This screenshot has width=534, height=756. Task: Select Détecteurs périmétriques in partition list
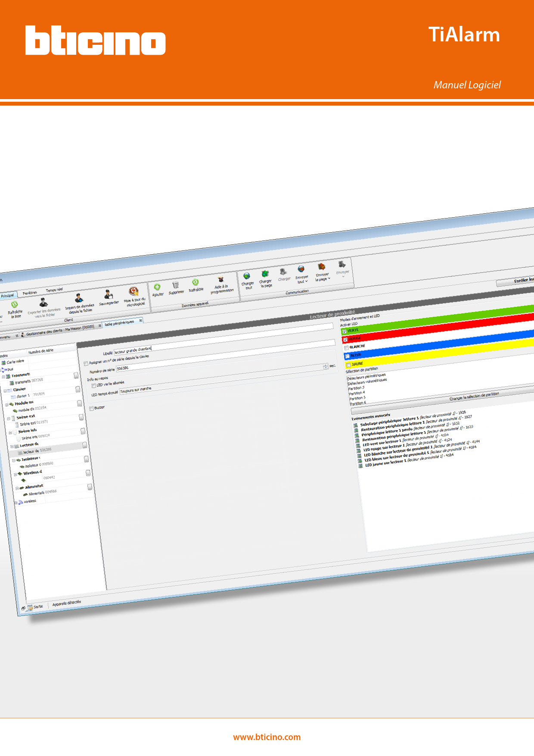click(366, 377)
